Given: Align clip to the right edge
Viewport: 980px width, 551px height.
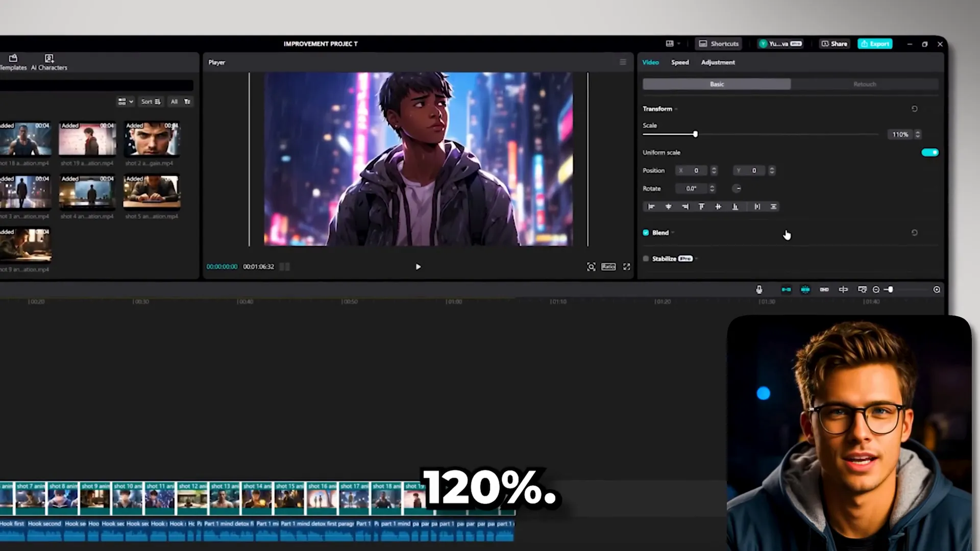Looking at the screenshot, I should tap(685, 207).
